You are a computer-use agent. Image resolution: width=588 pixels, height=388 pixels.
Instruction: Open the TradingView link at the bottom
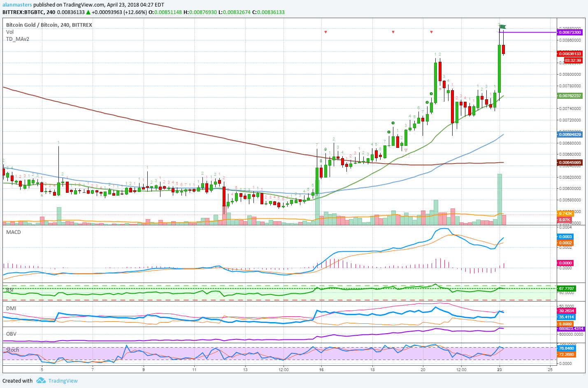[63, 381]
